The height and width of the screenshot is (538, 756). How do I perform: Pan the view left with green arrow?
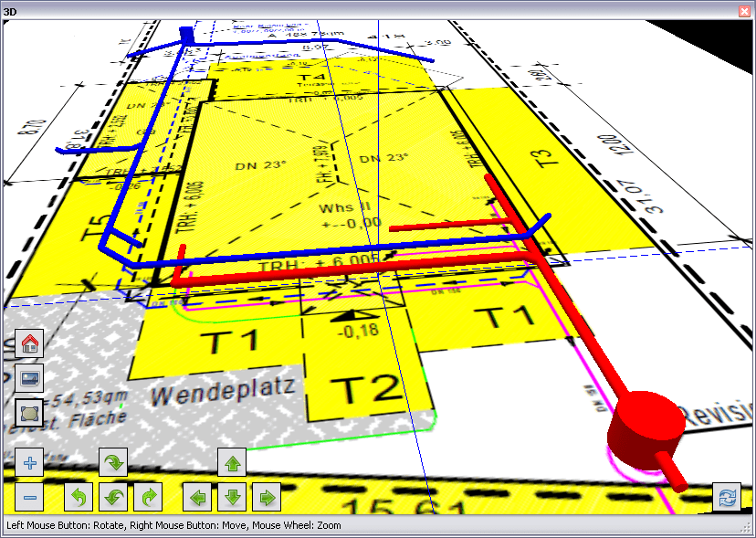tap(197, 497)
